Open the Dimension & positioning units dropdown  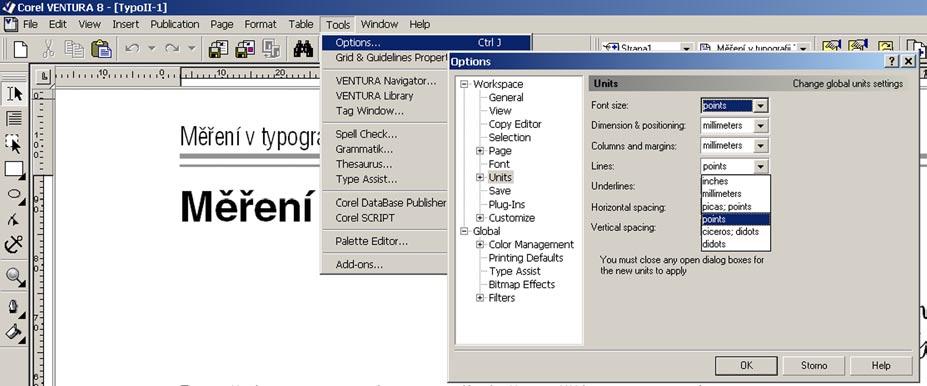pos(761,126)
